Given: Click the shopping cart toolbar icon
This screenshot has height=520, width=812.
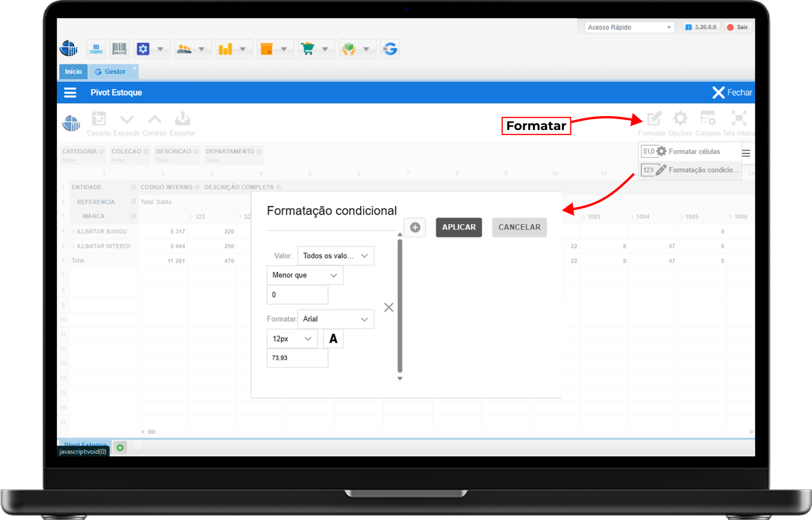Looking at the screenshot, I should pos(308,49).
